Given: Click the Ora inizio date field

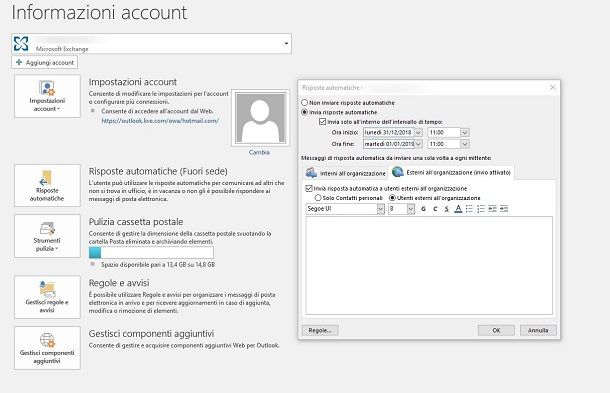Looking at the screenshot, I should (x=389, y=133).
